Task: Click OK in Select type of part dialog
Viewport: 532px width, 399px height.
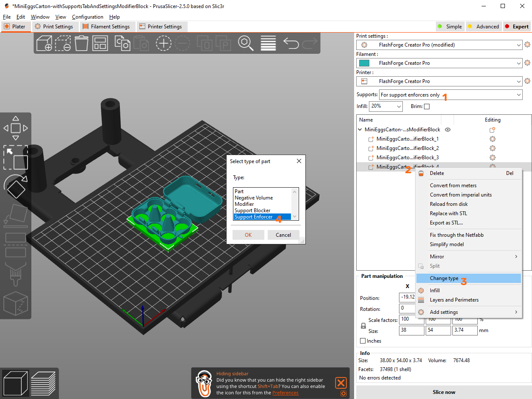Action: pos(248,235)
